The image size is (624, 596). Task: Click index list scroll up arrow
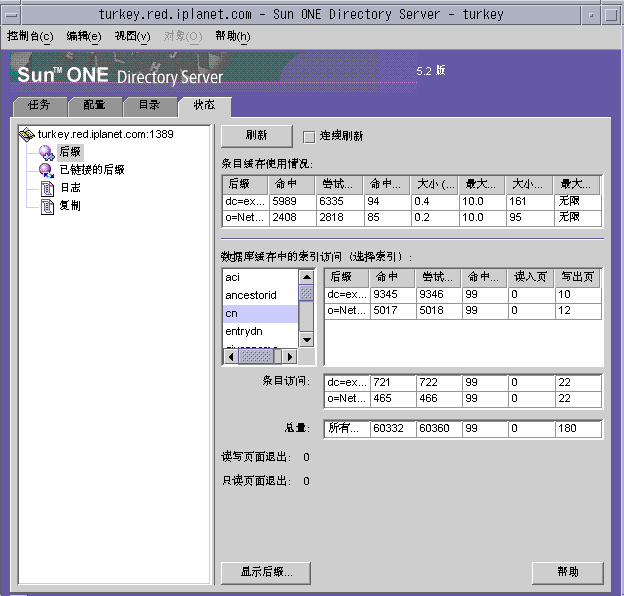point(306,277)
